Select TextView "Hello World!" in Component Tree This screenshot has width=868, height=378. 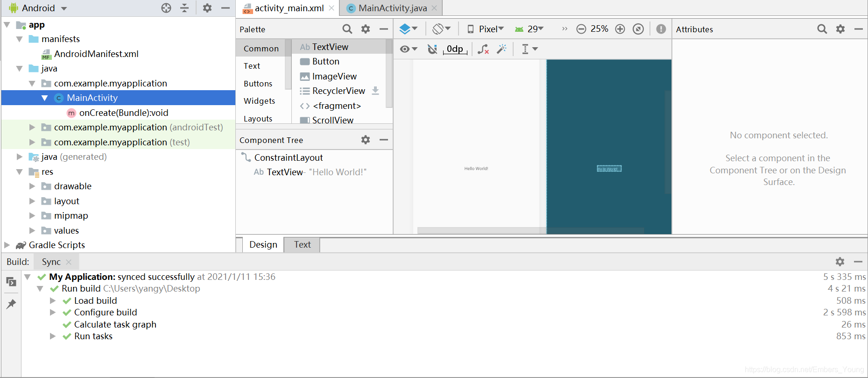point(310,172)
